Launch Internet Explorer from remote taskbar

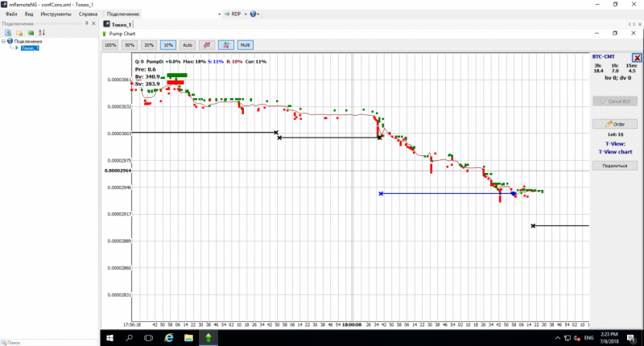pos(168,338)
